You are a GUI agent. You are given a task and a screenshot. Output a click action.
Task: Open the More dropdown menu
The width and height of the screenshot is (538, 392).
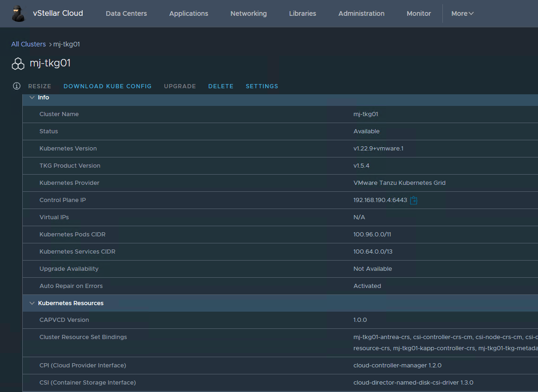pyautogui.click(x=462, y=13)
